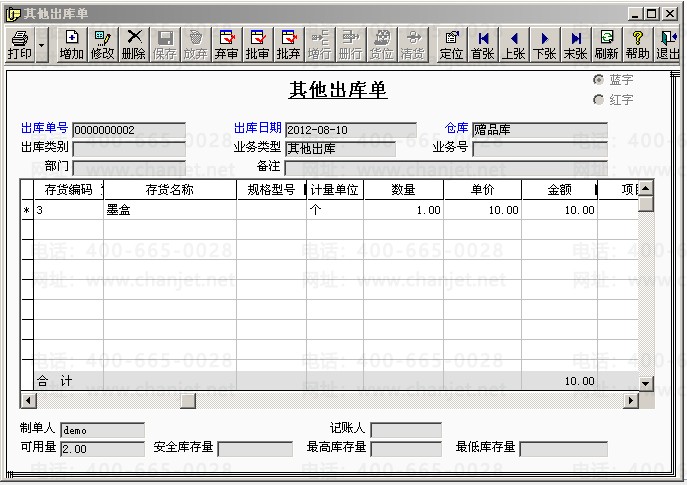Click the unit price cell in 墨盒 row
Screen dimensions: 687x485
(483, 210)
